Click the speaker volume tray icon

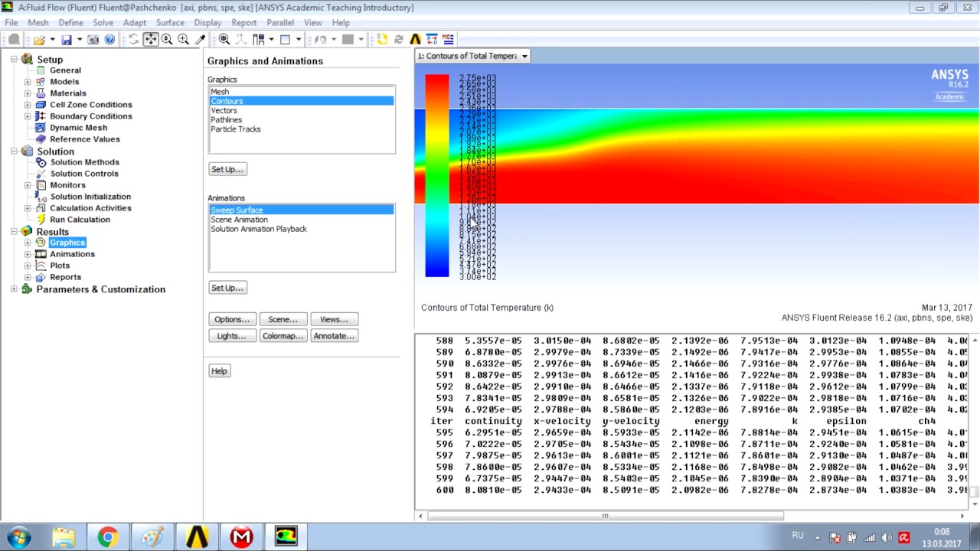(x=887, y=537)
